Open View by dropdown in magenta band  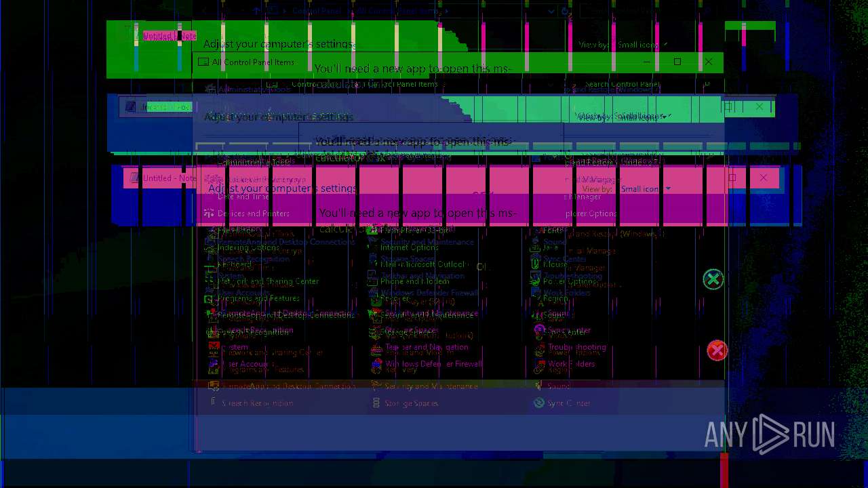(646, 189)
